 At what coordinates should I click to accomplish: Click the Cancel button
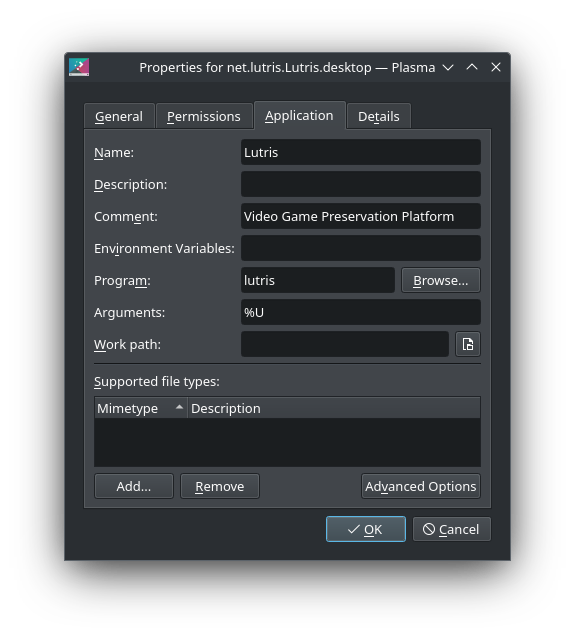[452, 529]
